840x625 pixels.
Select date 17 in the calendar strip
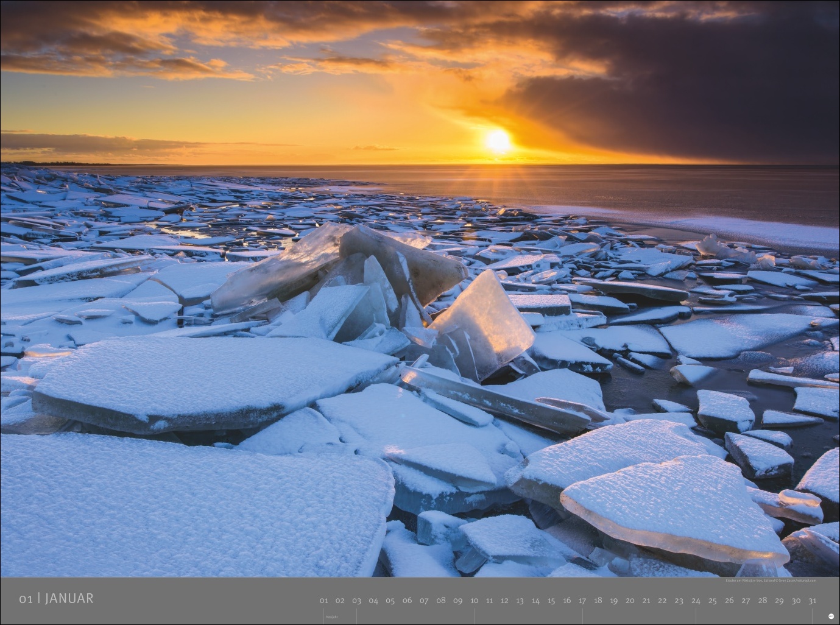click(582, 601)
